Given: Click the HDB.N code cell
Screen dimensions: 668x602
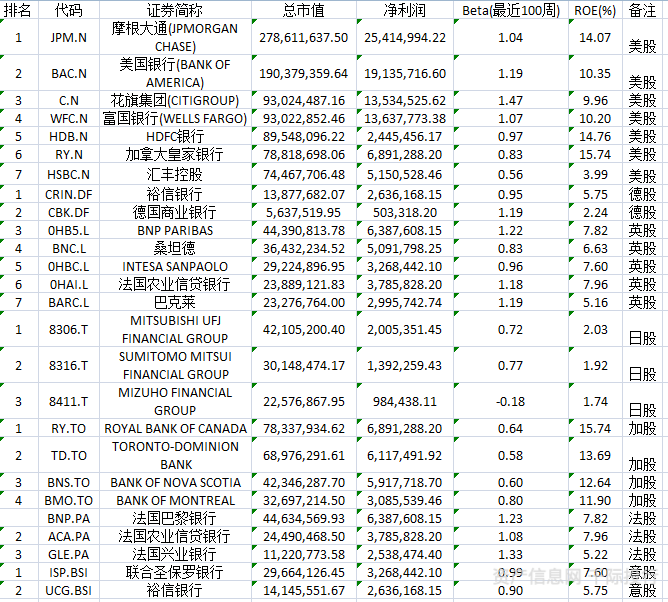Looking at the screenshot, I should click(68, 136).
